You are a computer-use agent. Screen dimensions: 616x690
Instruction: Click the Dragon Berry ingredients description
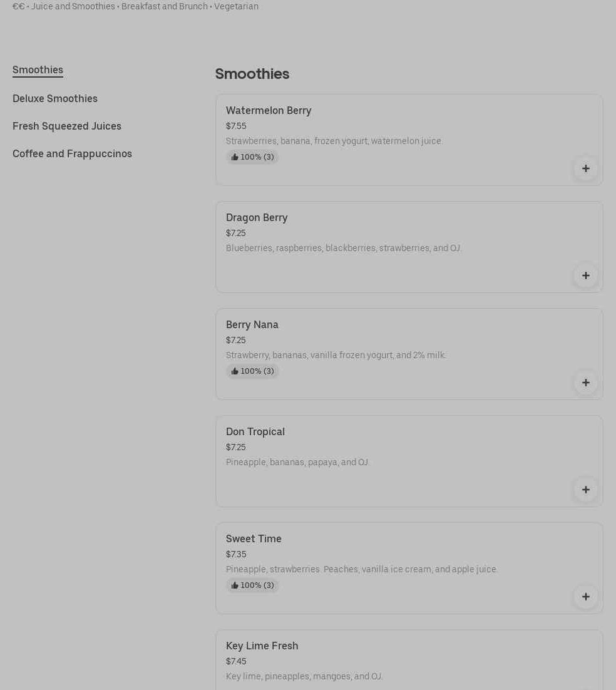tap(344, 248)
